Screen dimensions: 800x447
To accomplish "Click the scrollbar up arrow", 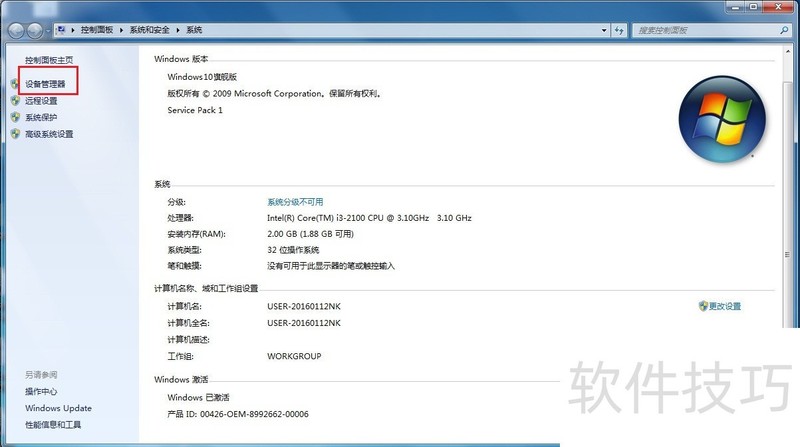I will pyautogui.click(x=787, y=52).
